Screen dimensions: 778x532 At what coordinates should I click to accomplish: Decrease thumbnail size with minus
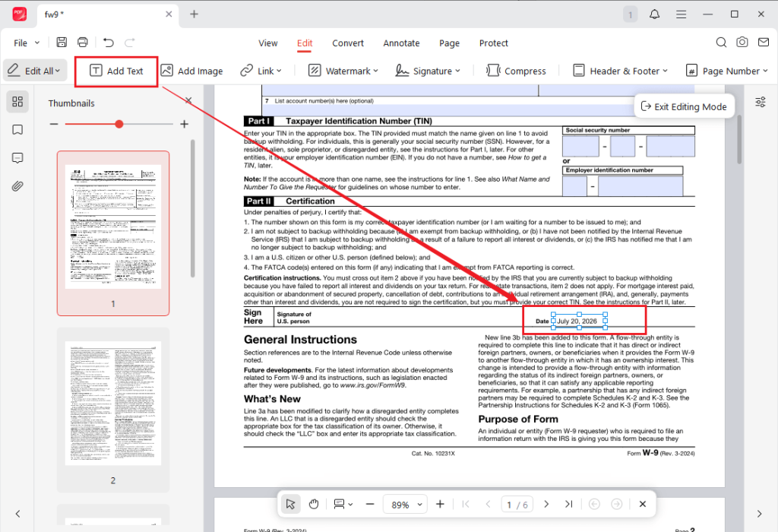pos(54,124)
